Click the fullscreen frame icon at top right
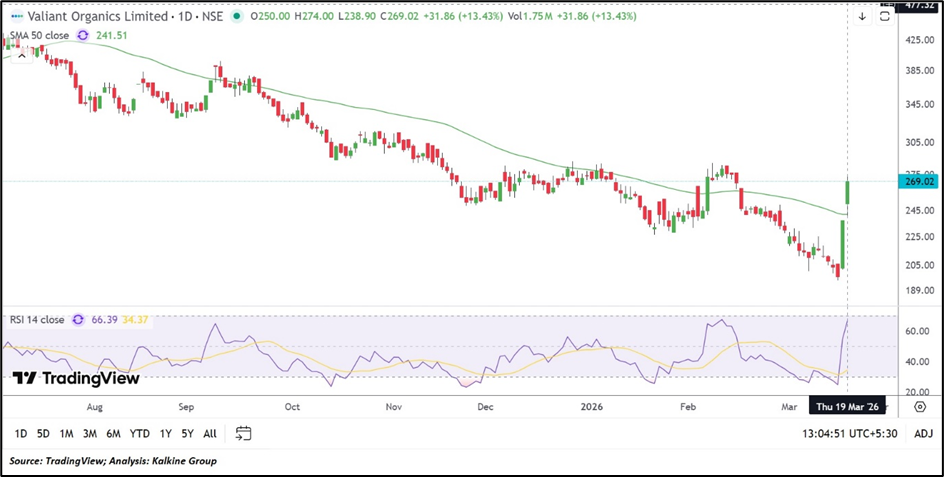Screen dimensions: 944x477 point(885,16)
